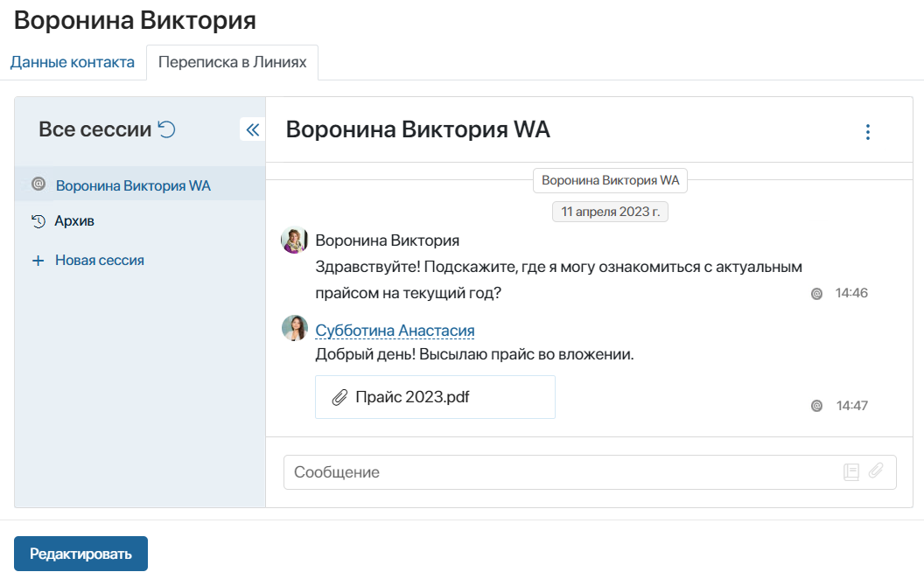Click the plus icon for Новая сессия
Viewport: 924px width, 579px height.
pyautogui.click(x=38, y=261)
